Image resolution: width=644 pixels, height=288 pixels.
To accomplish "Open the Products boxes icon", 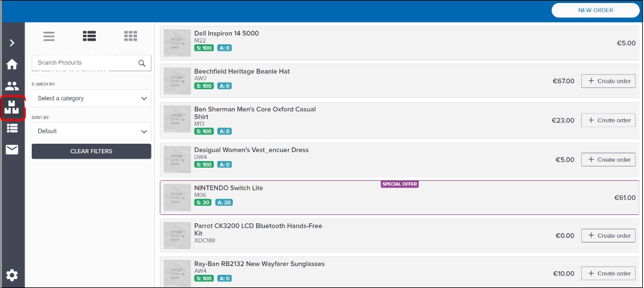I will (12, 108).
